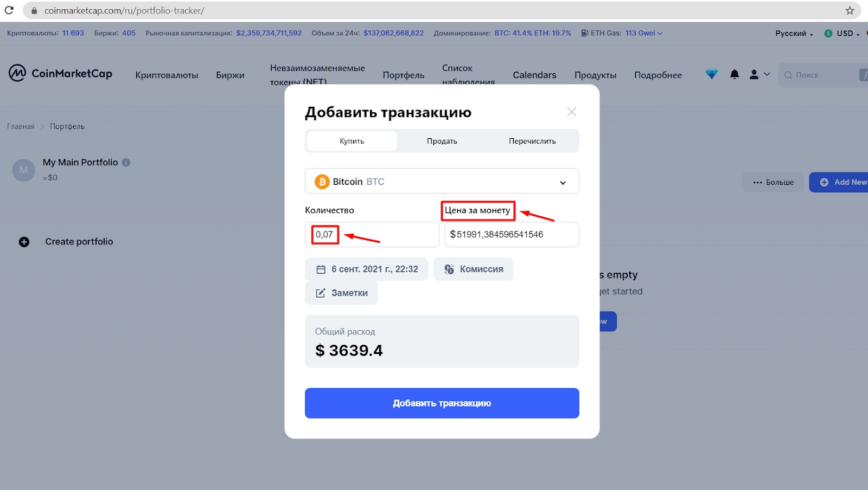Open the USD currency selector
Viewport: 868px width, 490px height.
[x=842, y=33]
